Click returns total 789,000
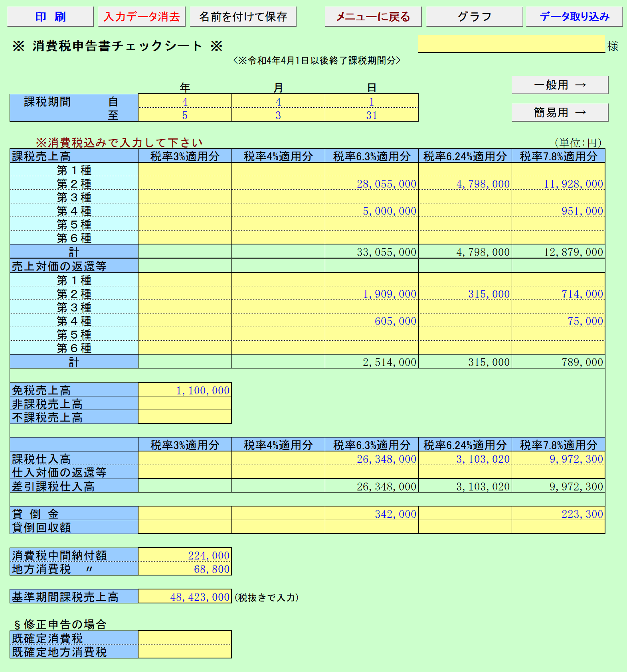627x672 pixels. tap(558, 362)
